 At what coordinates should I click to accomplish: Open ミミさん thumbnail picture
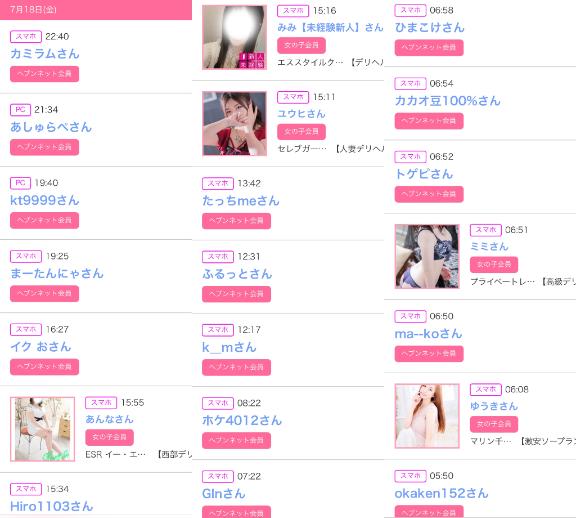pyautogui.click(x=427, y=256)
